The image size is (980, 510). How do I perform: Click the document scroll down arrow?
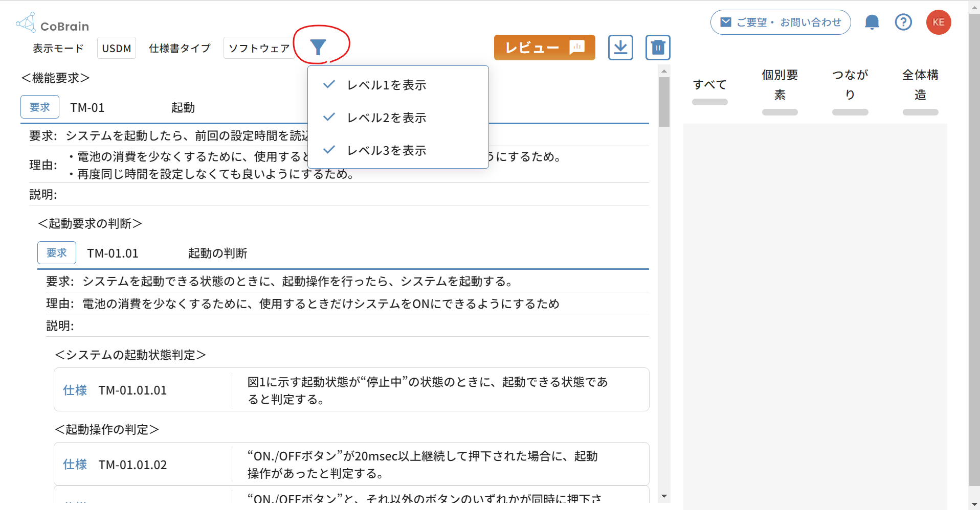pos(664,496)
